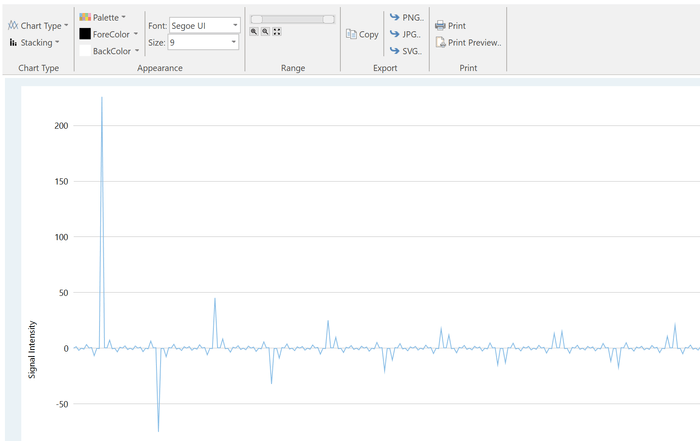700x441 pixels.
Task: Click the right handle of range slider
Action: (329, 19)
